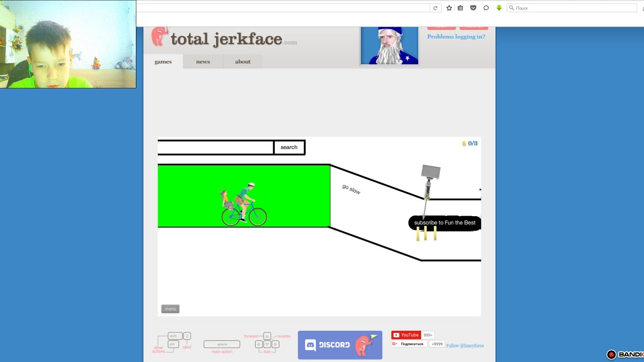Click the ctrl key icon
The width and height of the screenshot is (644, 362).
point(173,344)
